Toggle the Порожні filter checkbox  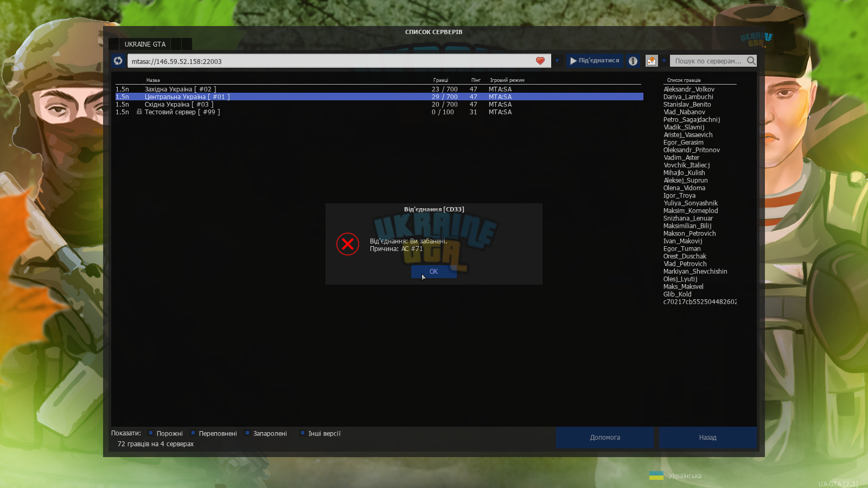click(x=151, y=433)
